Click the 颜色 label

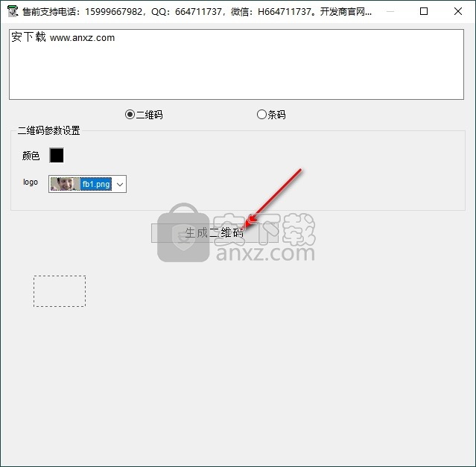31,156
